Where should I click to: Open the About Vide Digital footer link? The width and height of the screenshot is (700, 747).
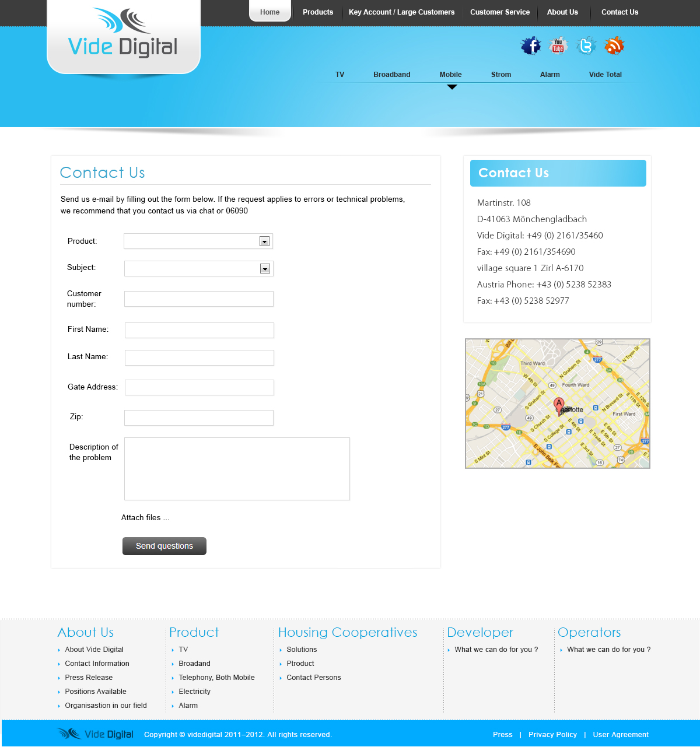point(94,650)
